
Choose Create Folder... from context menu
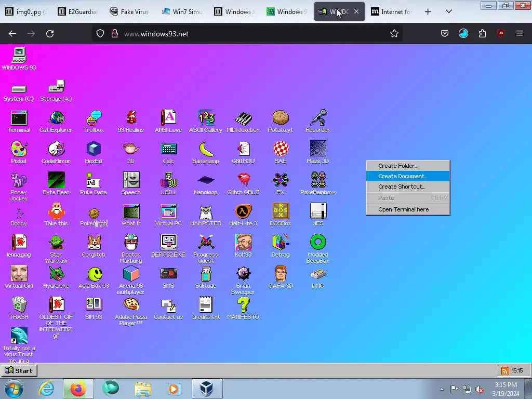408,166
